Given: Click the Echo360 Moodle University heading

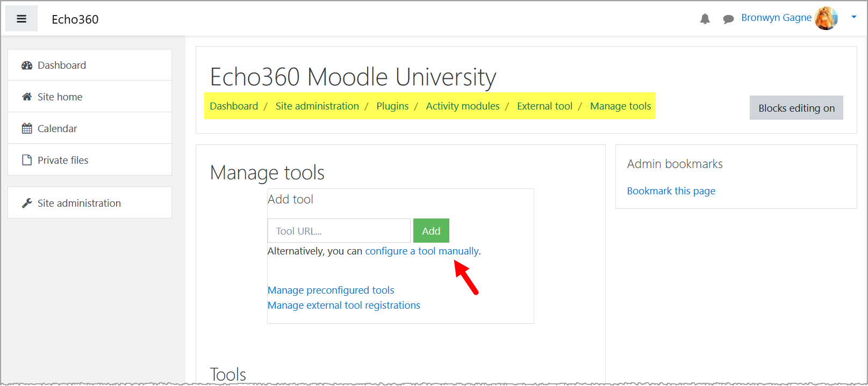Looking at the screenshot, I should 353,77.
